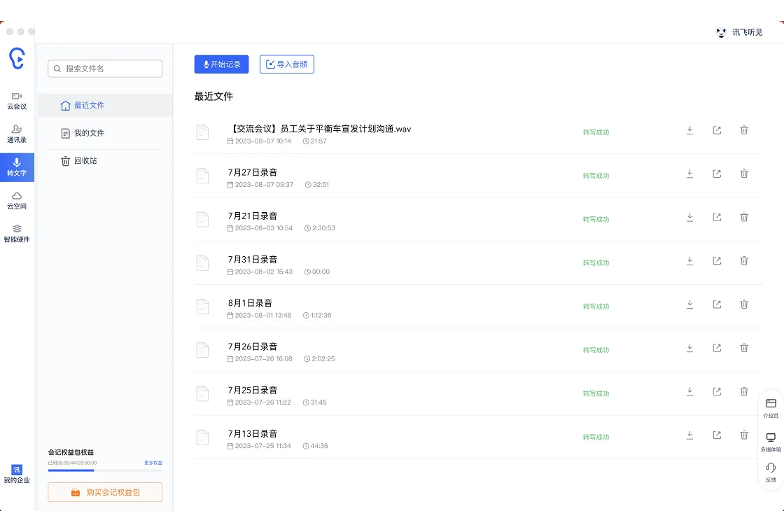The image size is (784, 532).
Task: Download the 7月21日录音 file
Action: click(x=689, y=217)
